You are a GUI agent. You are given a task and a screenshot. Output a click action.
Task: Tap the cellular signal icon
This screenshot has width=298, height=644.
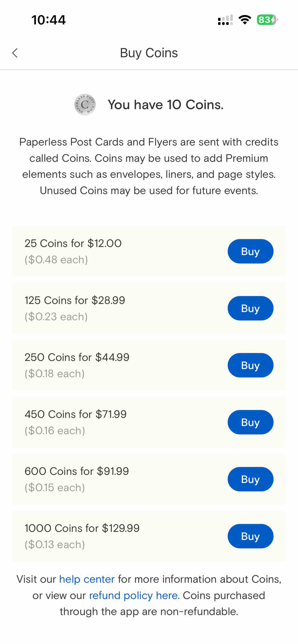pos(225,20)
